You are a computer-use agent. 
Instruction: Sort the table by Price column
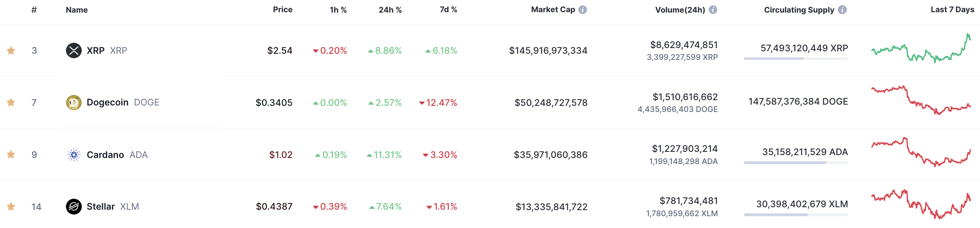(x=282, y=10)
